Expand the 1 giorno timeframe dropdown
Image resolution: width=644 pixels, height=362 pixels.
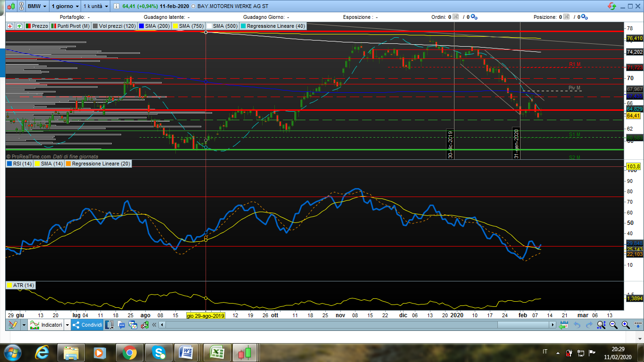point(65,7)
